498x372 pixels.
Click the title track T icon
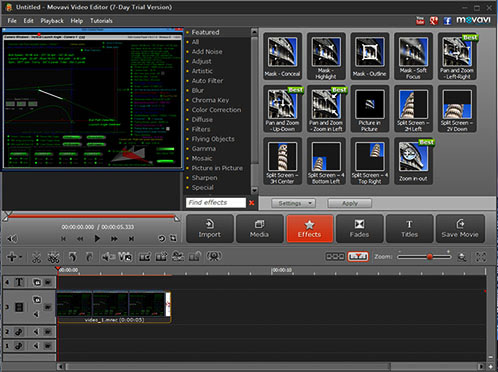point(19,282)
